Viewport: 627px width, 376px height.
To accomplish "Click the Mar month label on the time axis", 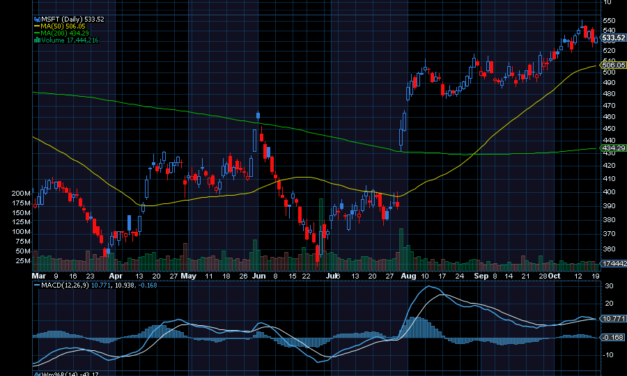I will pyautogui.click(x=39, y=276).
